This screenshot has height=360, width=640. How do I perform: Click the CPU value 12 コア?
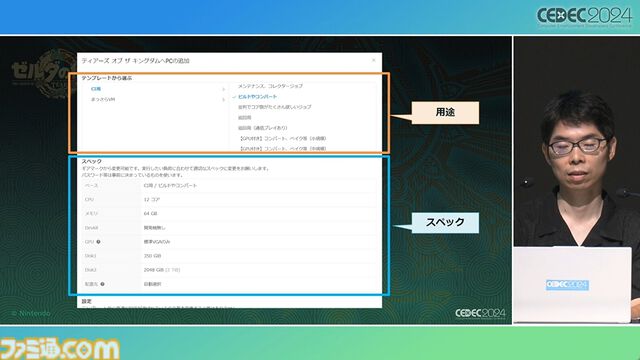pos(151,200)
